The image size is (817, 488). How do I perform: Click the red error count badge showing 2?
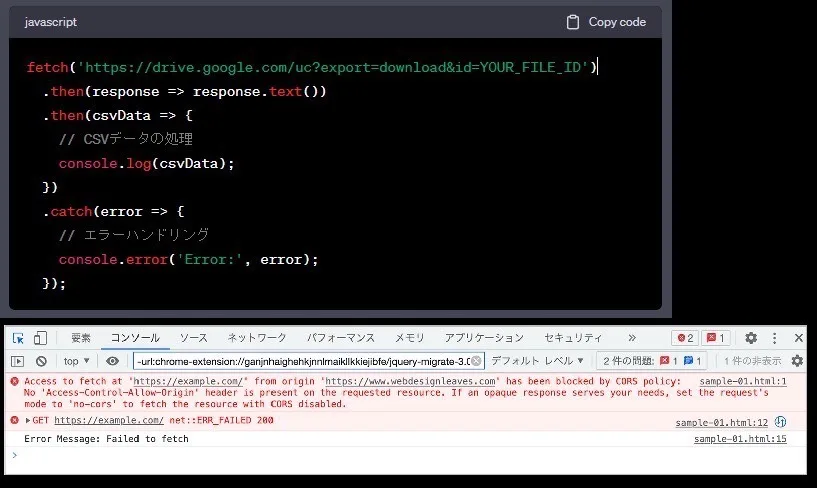pyautogui.click(x=685, y=338)
